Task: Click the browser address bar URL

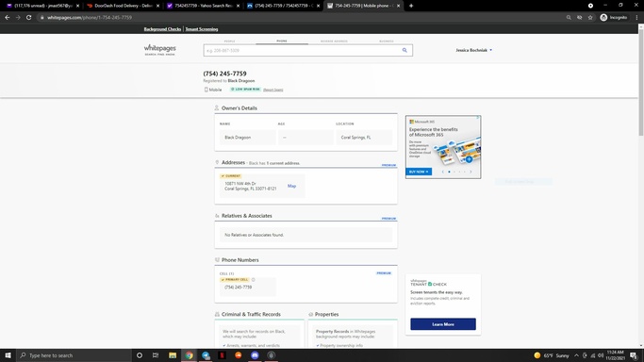Action: 90,17
